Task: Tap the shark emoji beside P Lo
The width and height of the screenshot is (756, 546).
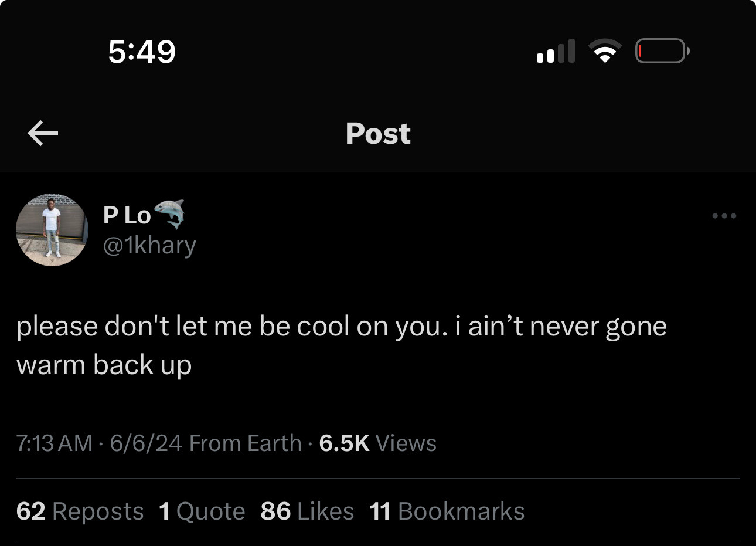Action: 169,213
